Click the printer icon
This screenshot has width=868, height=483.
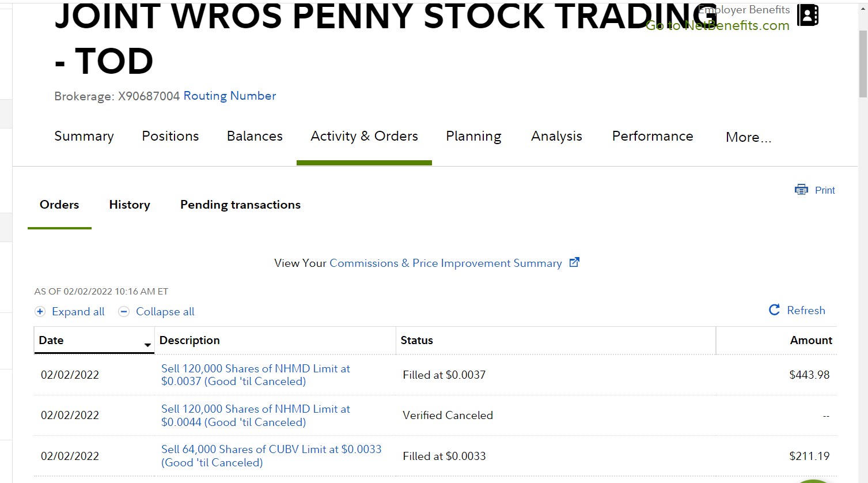[801, 190]
